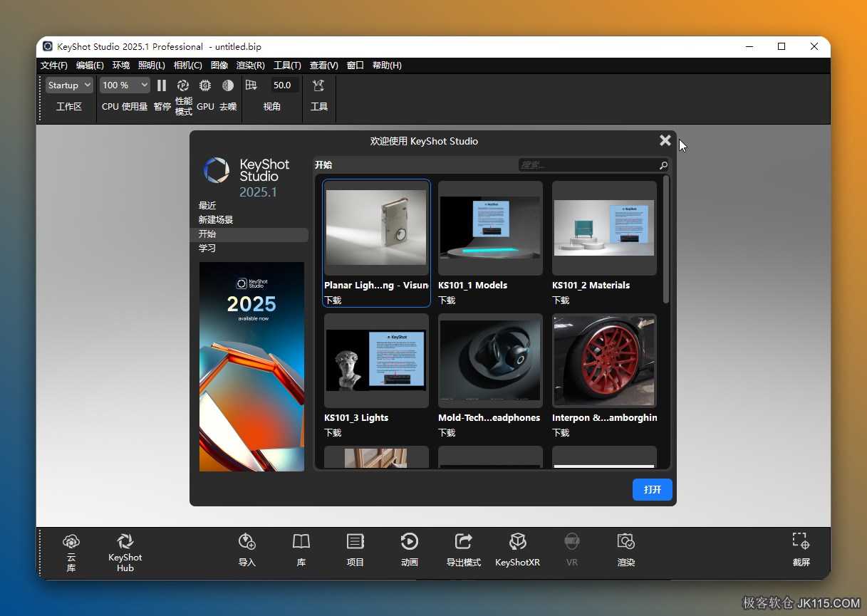Click the view angle (视角) icon
The width and height of the screenshot is (867, 616).
point(251,85)
